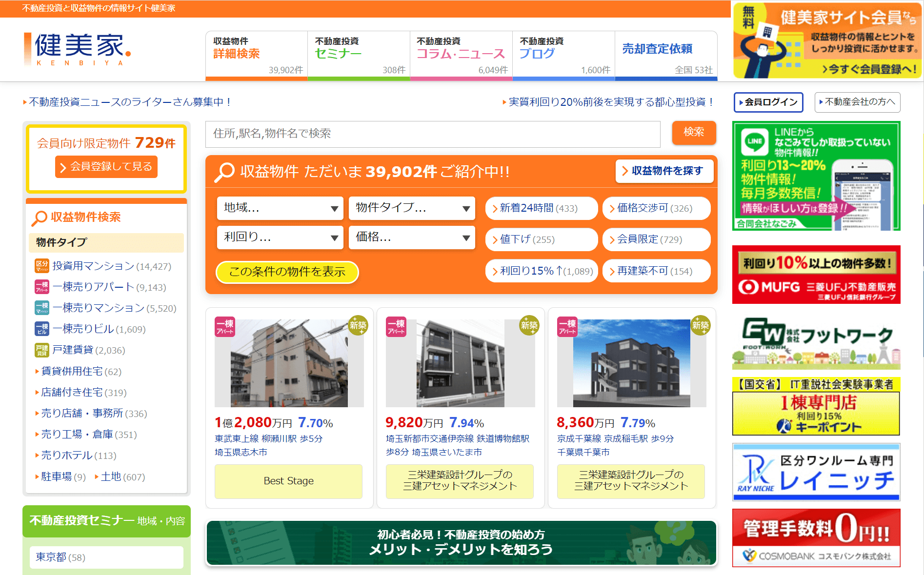Click 収益物件を探す button
The image size is (924, 575).
(664, 171)
